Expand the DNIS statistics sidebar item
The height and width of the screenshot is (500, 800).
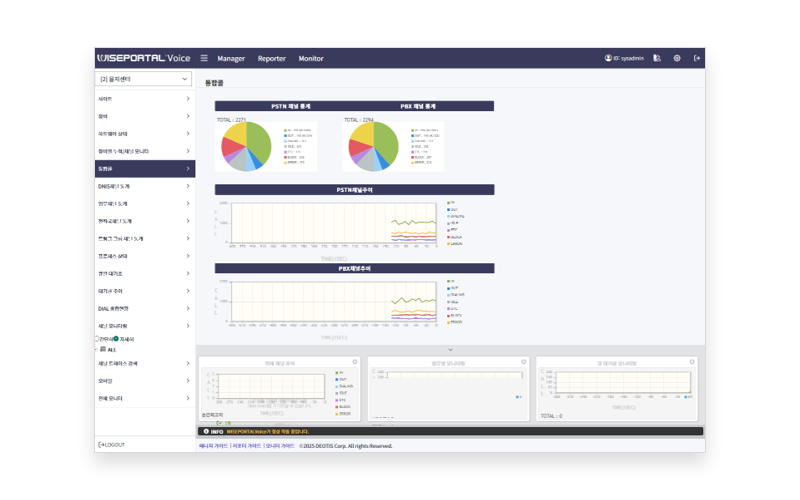tap(144, 186)
